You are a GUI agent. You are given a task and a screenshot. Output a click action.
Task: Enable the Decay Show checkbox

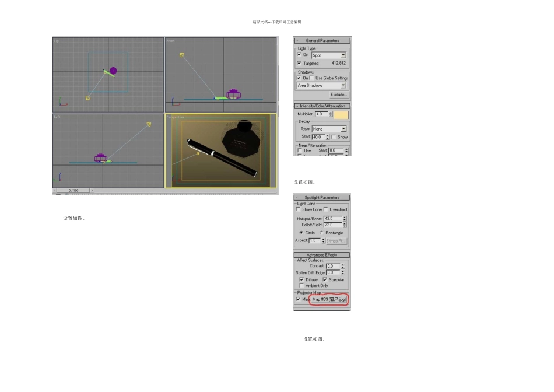click(x=334, y=137)
